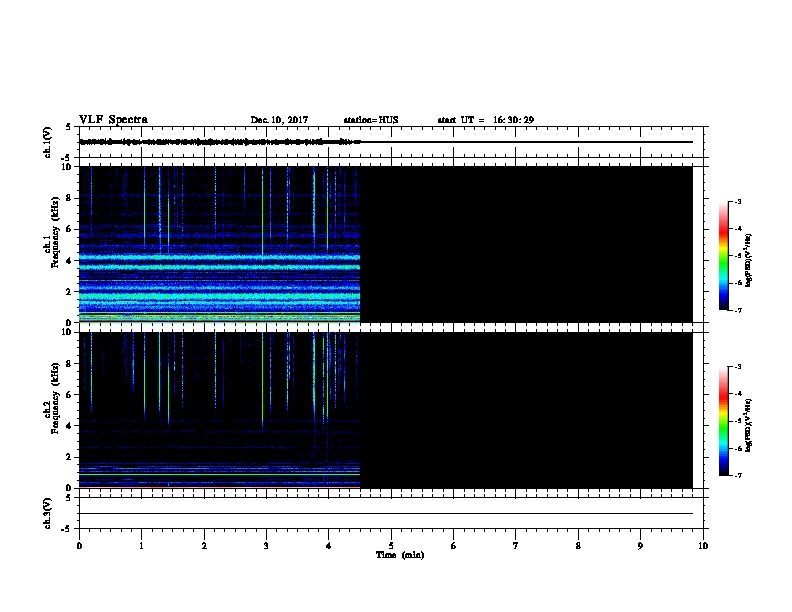
Task: Click the green 1 kHz line in ch.2 spectrogram
Action: click(220, 474)
